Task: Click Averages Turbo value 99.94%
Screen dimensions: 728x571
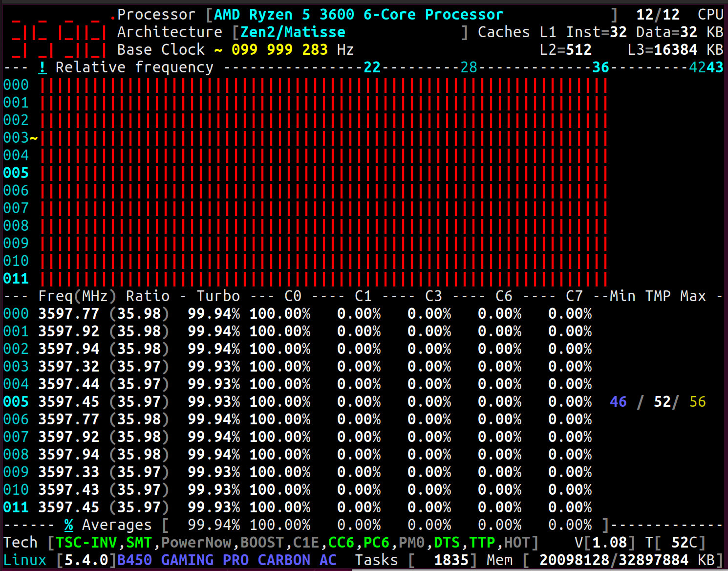Action: pos(214,525)
